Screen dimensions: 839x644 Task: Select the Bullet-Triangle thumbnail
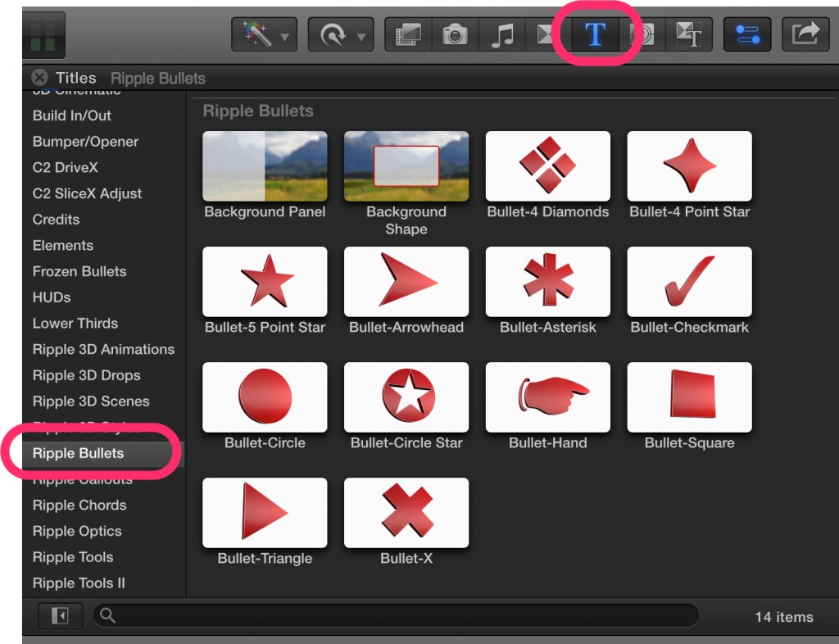(265, 513)
